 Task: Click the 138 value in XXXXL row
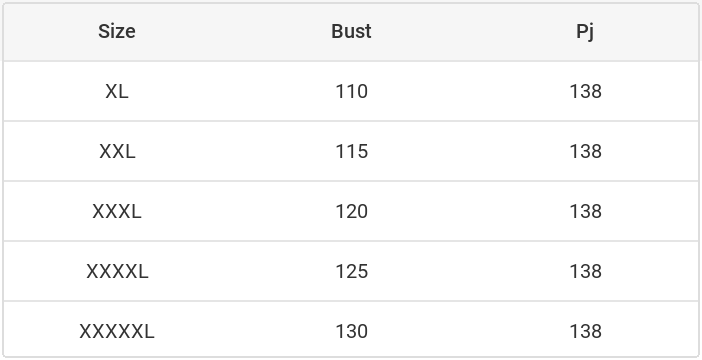click(585, 271)
